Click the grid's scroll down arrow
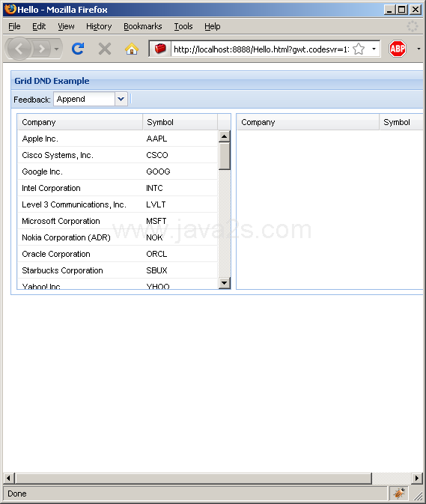The image size is (426, 504). (225, 283)
